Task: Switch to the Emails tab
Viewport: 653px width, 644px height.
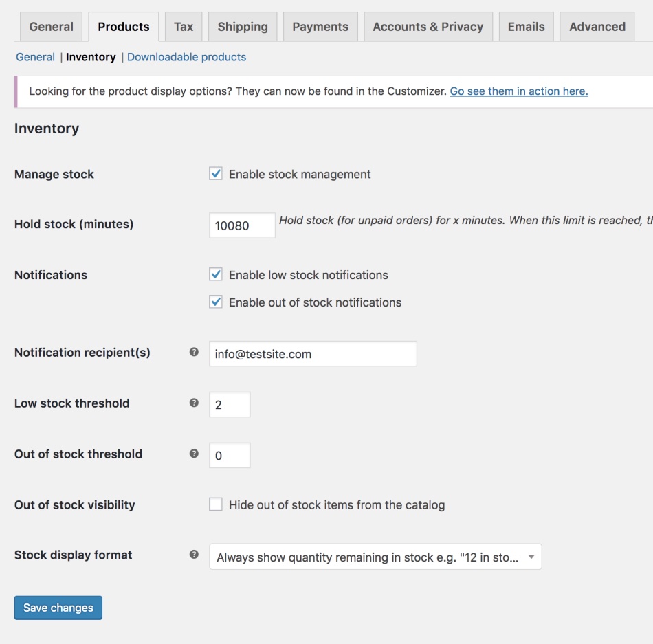Action: pyautogui.click(x=526, y=26)
